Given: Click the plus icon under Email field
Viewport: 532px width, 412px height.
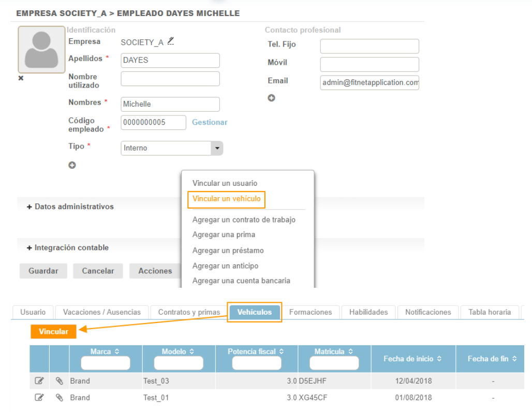Looking at the screenshot, I should click(271, 98).
